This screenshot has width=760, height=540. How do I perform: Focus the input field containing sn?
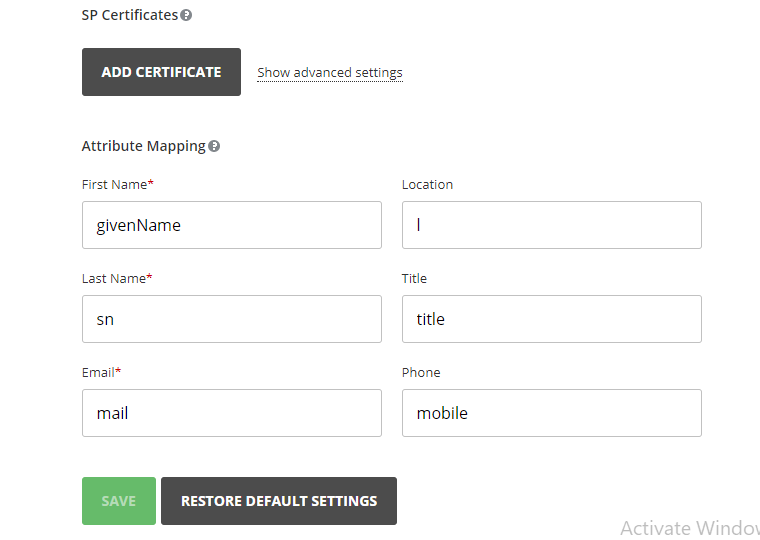231,319
